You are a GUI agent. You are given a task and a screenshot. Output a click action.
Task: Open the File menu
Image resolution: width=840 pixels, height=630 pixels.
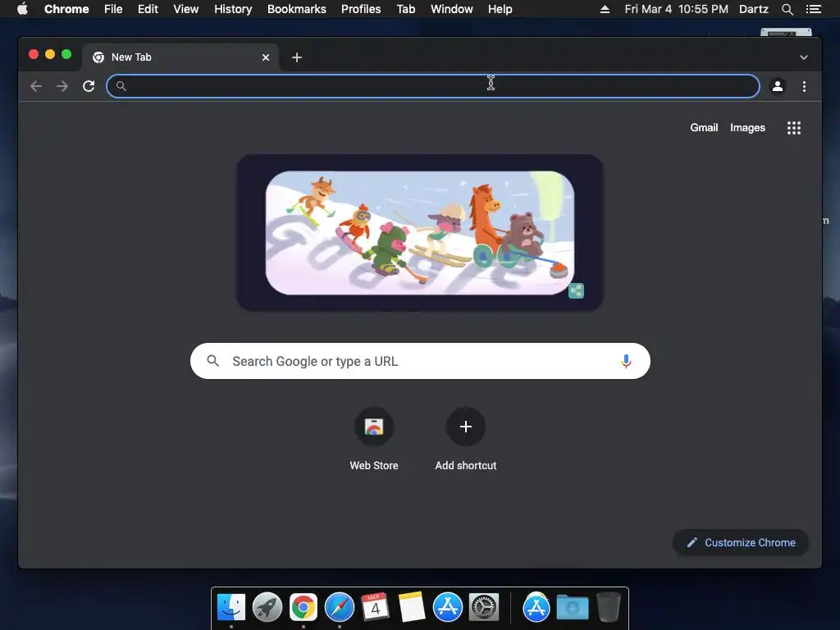(x=113, y=9)
